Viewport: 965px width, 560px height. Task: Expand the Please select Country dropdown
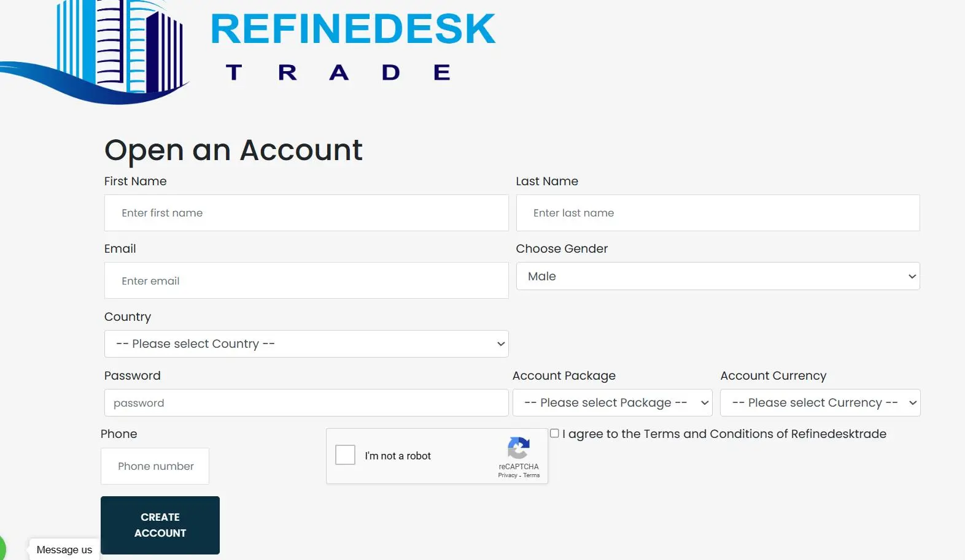(x=306, y=344)
